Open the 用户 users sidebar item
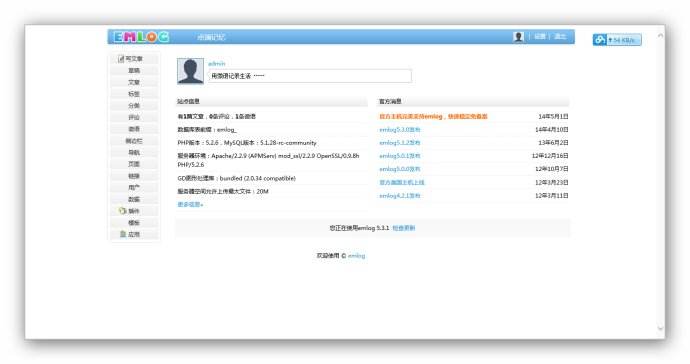This screenshot has height=364, width=690. pyautogui.click(x=134, y=188)
